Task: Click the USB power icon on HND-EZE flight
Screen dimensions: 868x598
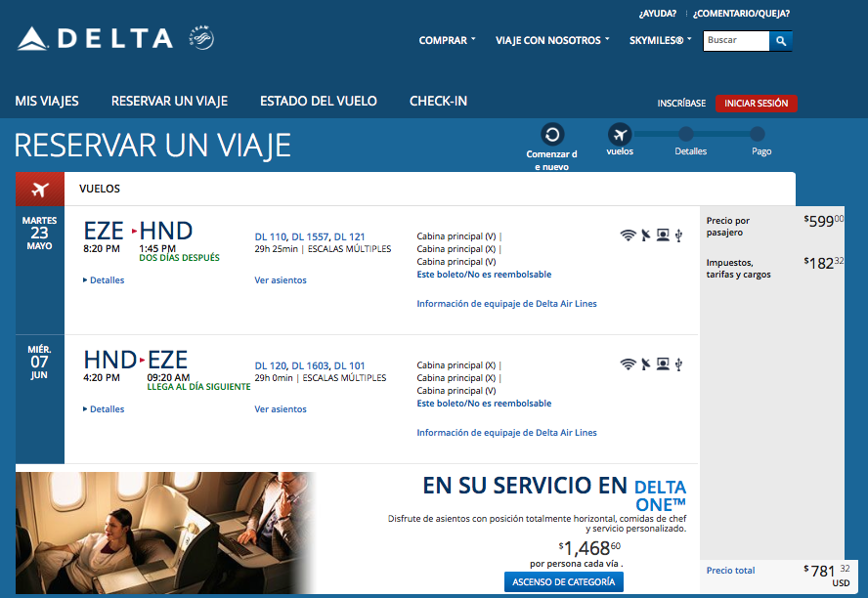Action: coord(678,364)
